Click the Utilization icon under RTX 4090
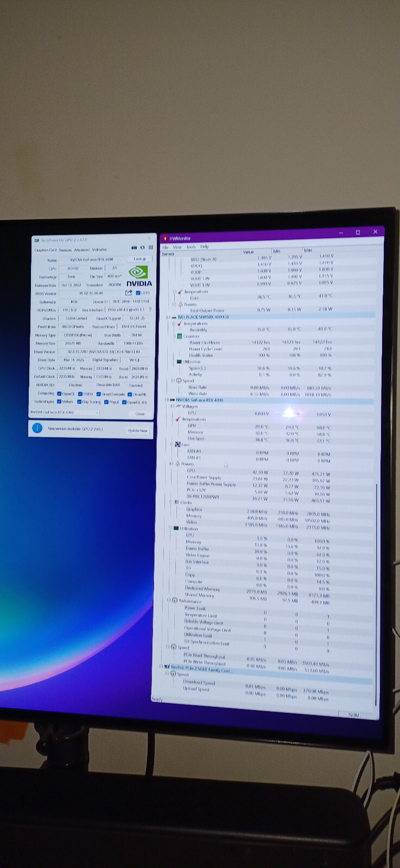 coord(176,528)
